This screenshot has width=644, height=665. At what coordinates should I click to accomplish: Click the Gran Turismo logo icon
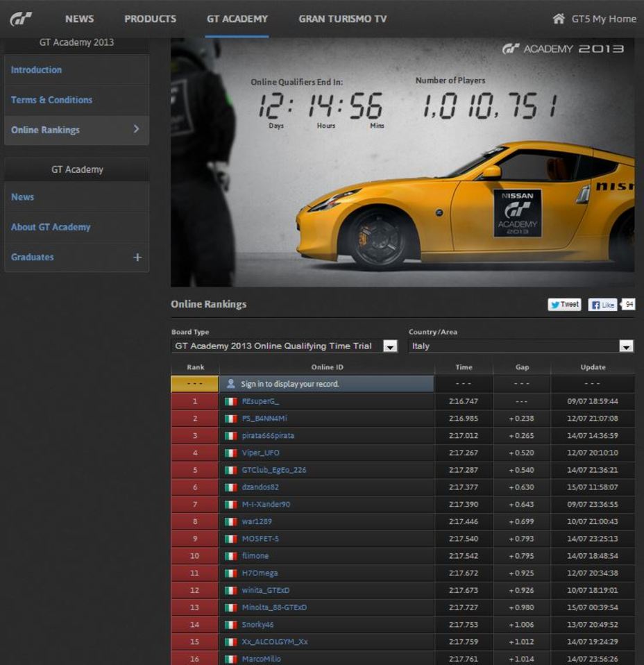[x=21, y=19]
